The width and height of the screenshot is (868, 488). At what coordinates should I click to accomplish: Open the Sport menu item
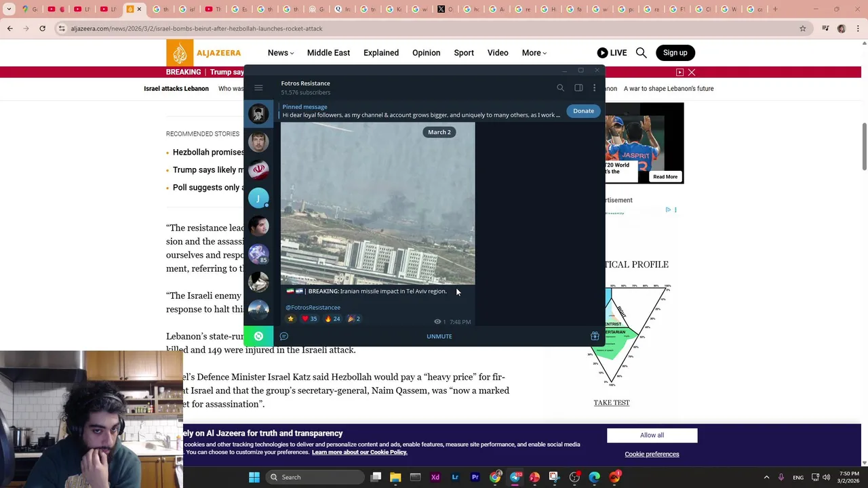[x=464, y=53]
